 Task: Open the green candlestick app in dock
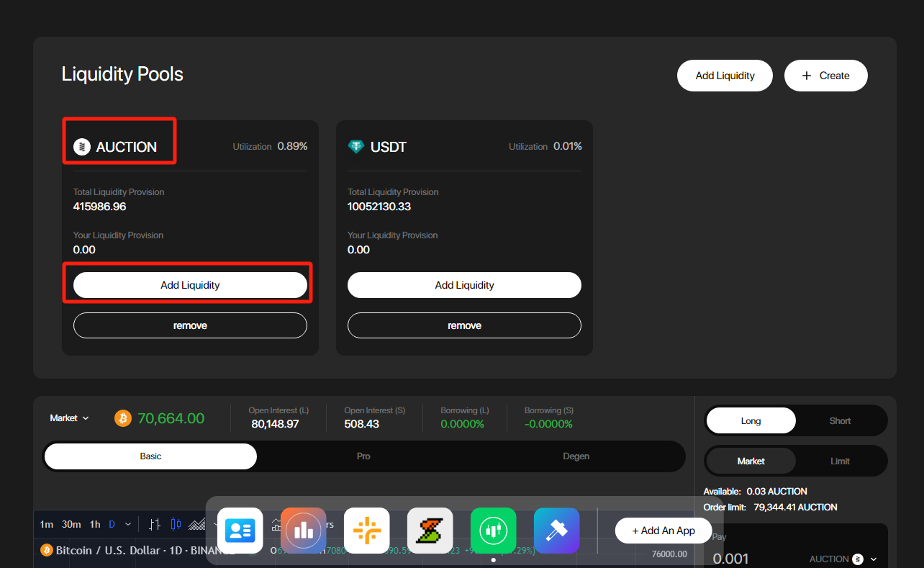coord(494,531)
